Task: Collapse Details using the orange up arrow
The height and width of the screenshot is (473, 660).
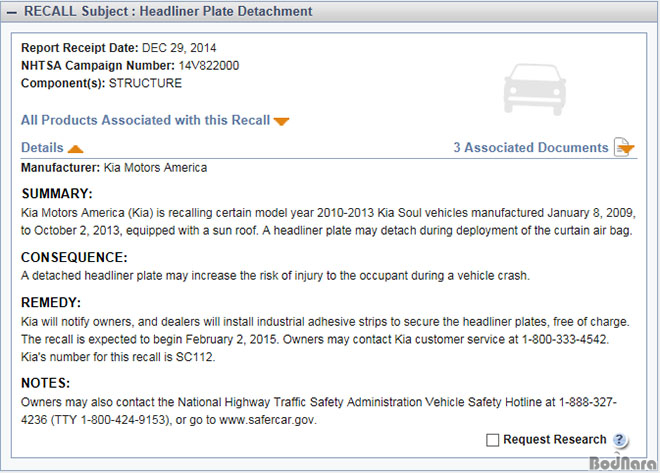Action: pyautogui.click(x=76, y=149)
